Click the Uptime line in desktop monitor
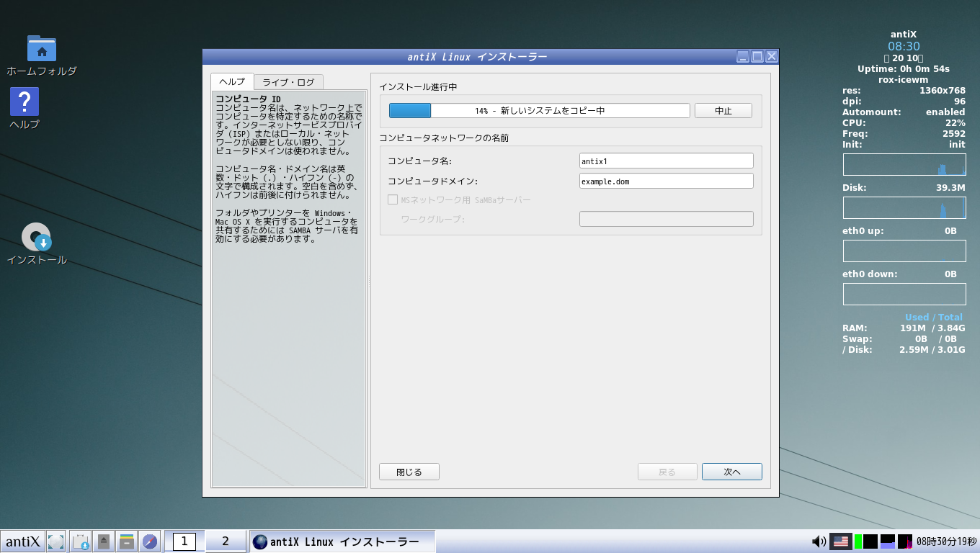 click(x=904, y=69)
